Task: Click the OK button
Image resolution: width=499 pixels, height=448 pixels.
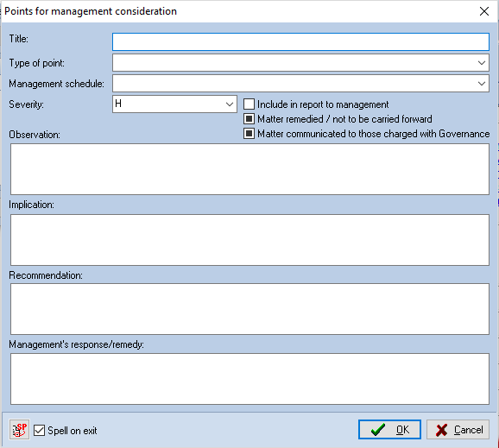Action: click(389, 430)
